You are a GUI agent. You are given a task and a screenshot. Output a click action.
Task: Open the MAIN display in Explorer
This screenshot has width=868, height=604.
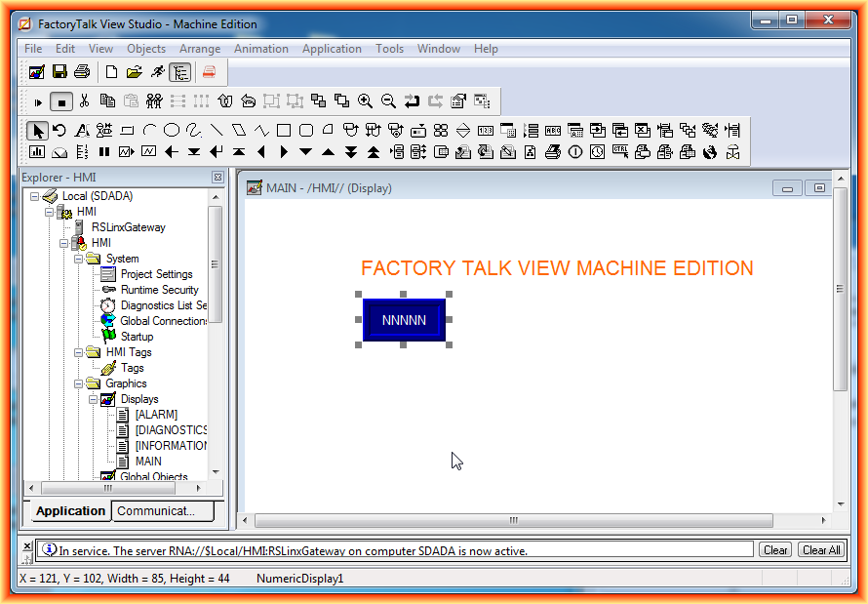point(148,462)
